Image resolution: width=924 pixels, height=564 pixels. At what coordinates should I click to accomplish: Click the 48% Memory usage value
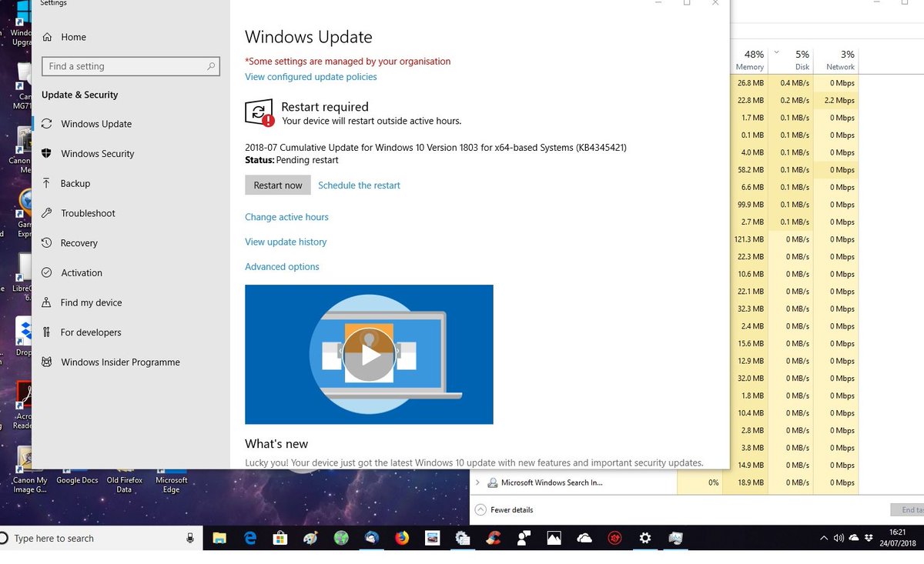(754, 55)
